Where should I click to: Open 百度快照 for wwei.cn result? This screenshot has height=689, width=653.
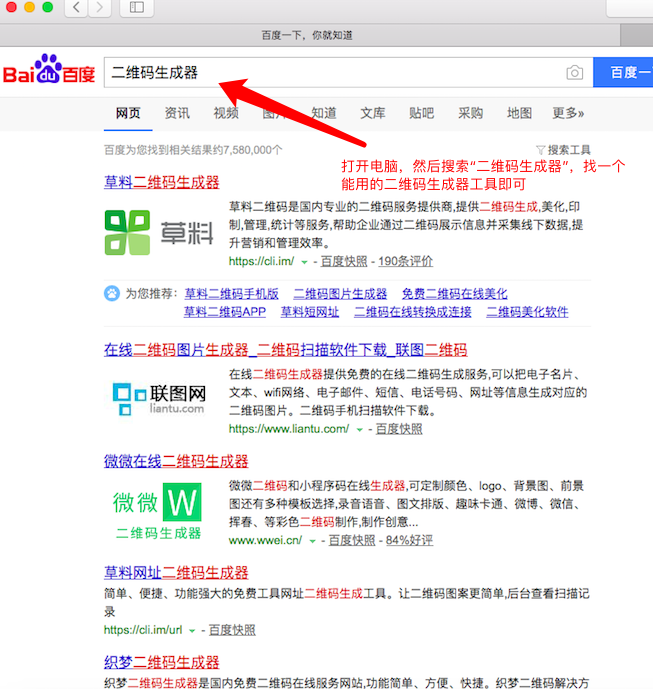pos(352,540)
